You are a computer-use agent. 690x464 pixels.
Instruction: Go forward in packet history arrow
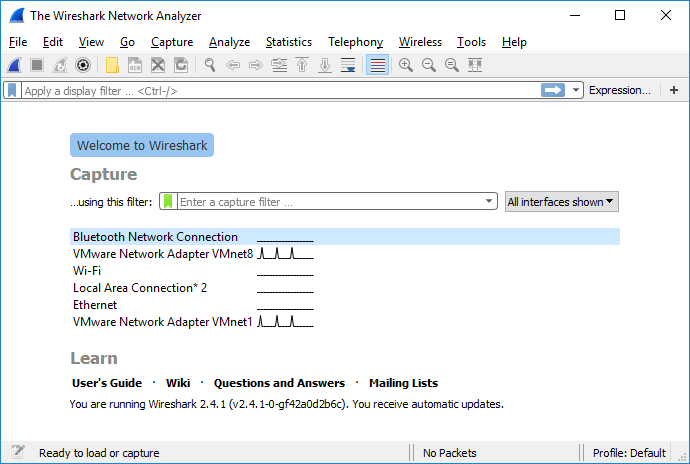pos(256,65)
